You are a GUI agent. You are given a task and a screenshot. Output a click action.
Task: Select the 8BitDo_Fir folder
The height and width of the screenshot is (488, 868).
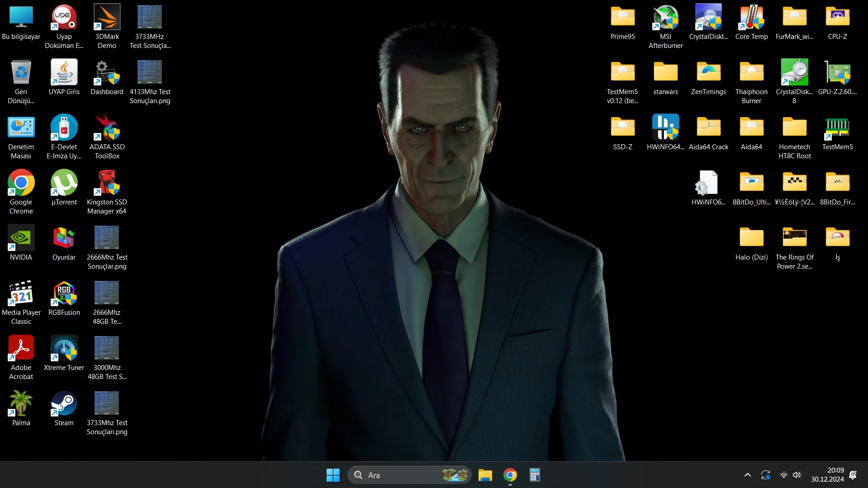(837, 188)
